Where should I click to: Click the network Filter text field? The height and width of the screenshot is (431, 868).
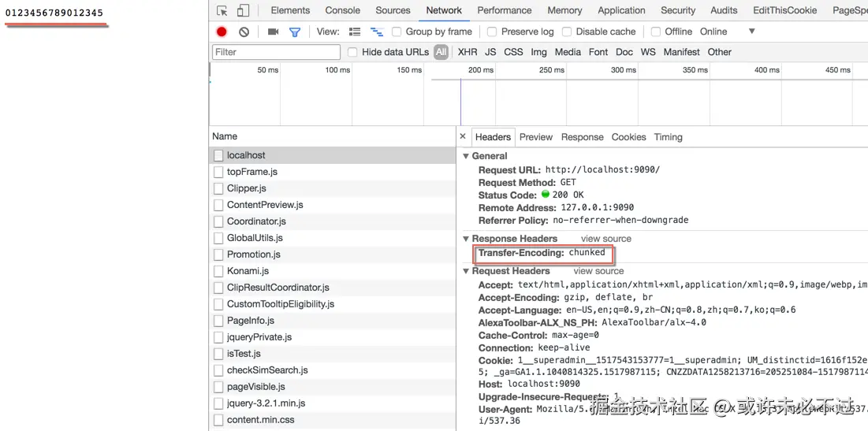[276, 52]
